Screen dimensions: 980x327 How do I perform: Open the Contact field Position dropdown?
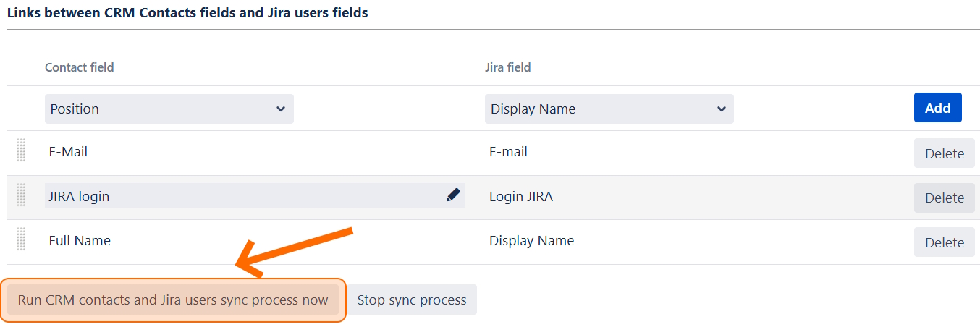(x=169, y=109)
